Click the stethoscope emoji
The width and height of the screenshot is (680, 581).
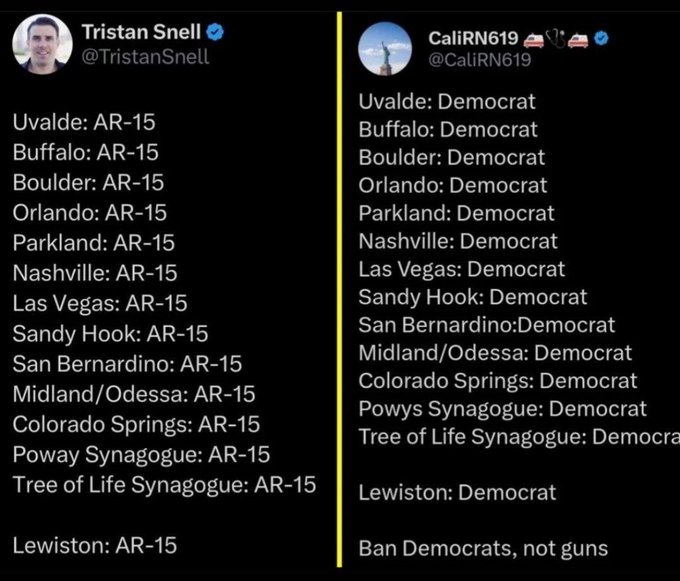pyautogui.click(x=556, y=39)
